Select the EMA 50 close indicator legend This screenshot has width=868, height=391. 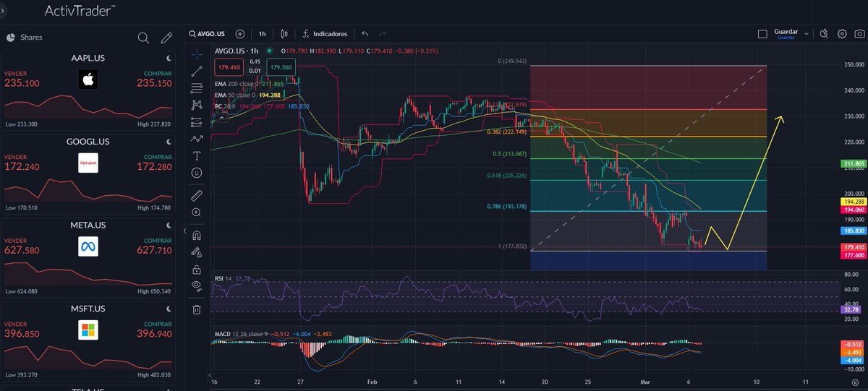(246, 95)
